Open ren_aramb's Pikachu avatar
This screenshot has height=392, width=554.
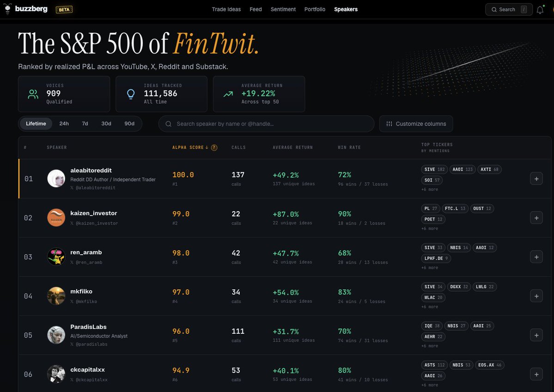[56, 257]
